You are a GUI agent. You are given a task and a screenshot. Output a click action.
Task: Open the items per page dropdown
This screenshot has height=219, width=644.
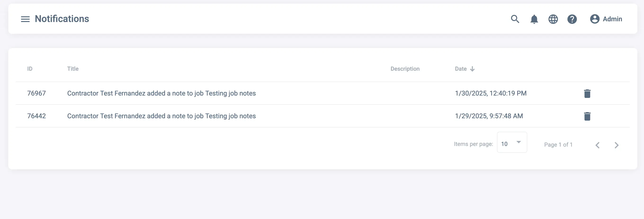tap(512, 142)
